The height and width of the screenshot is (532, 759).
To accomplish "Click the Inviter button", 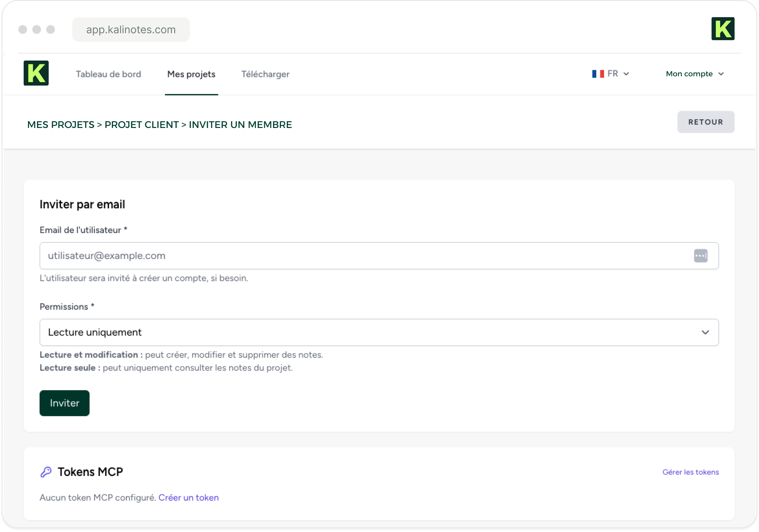I will pyautogui.click(x=64, y=403).
